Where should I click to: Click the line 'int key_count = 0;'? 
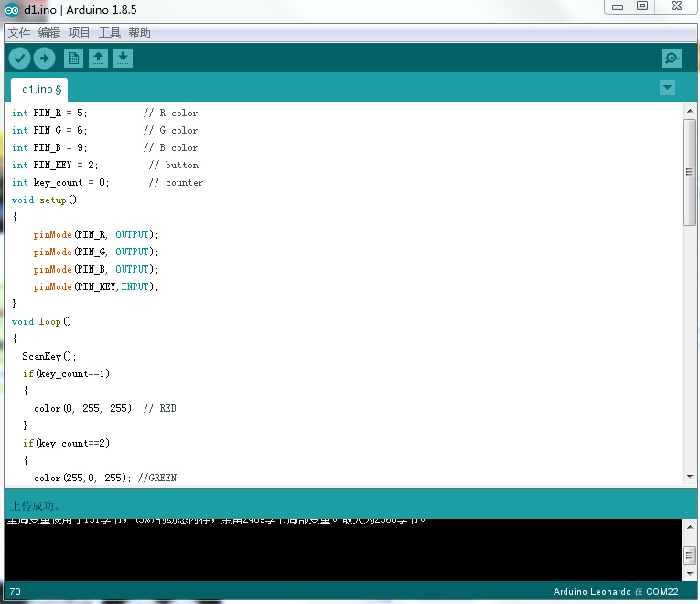(60, 183)
